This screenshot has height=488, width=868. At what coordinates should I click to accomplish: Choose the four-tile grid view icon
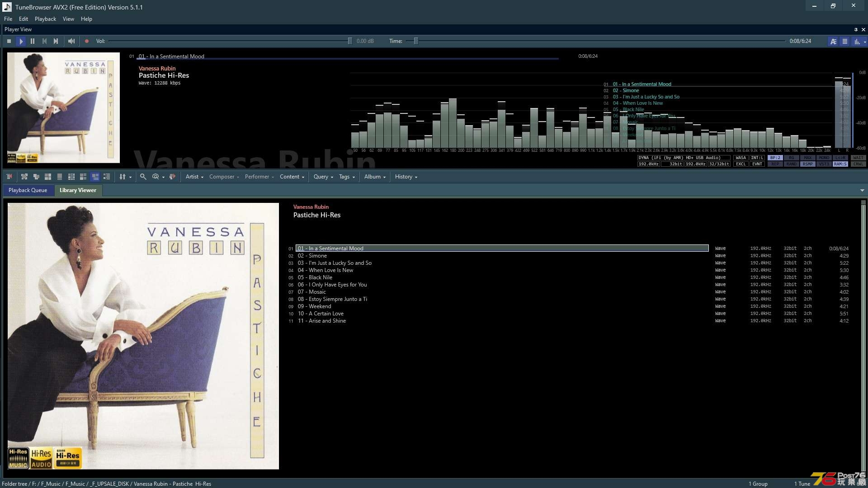48,177
